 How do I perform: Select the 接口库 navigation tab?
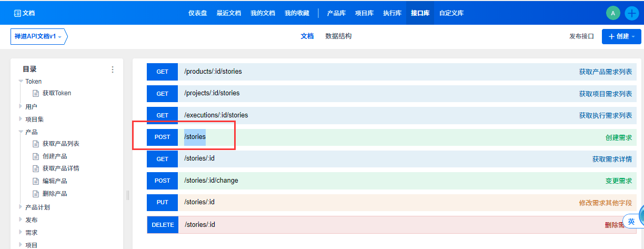[420, 13]
